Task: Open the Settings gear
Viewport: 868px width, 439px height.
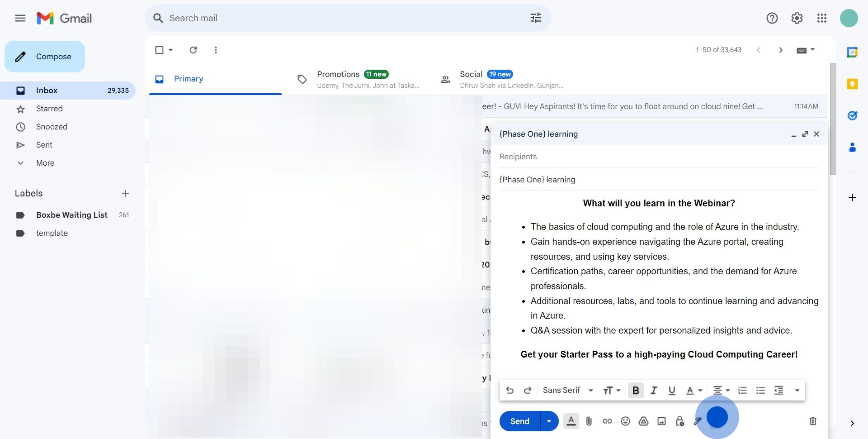Action: click(797, 18)
